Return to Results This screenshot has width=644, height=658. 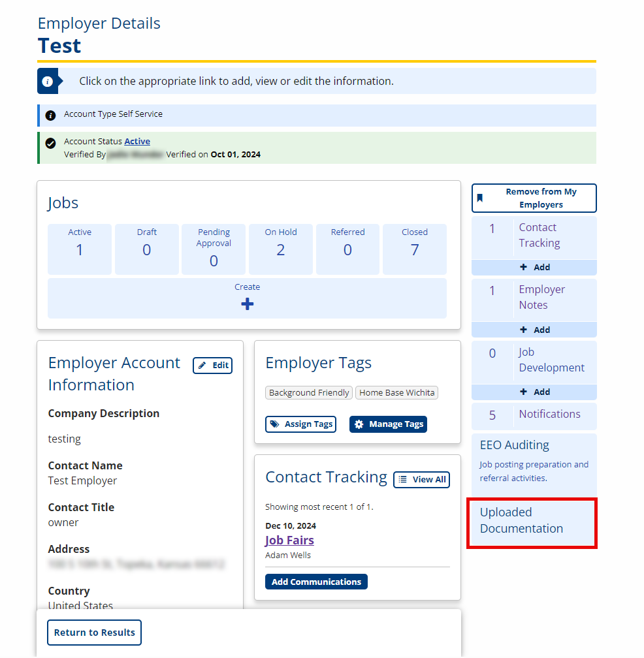pos(95,633)
